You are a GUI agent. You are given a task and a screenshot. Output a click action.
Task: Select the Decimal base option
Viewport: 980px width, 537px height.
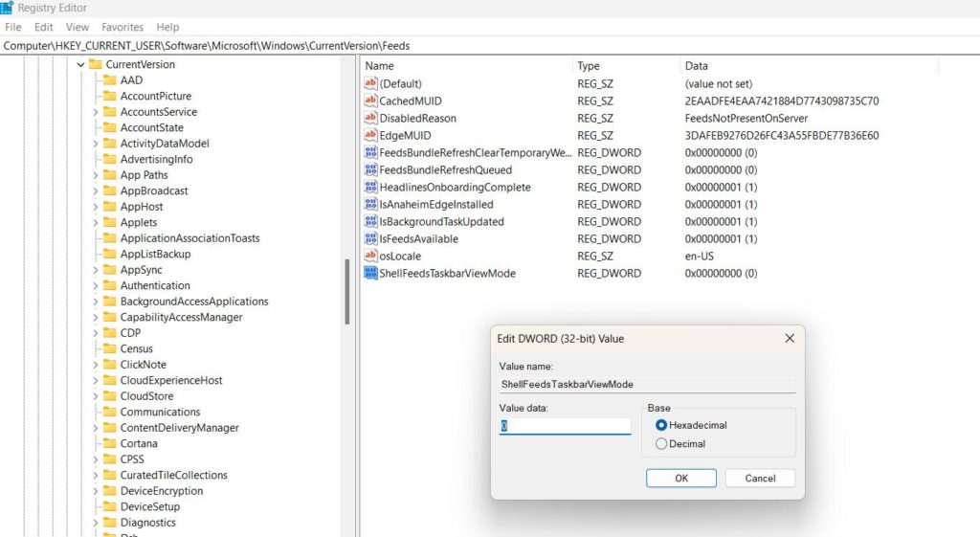pyautogui.click(x=661, y=444)
